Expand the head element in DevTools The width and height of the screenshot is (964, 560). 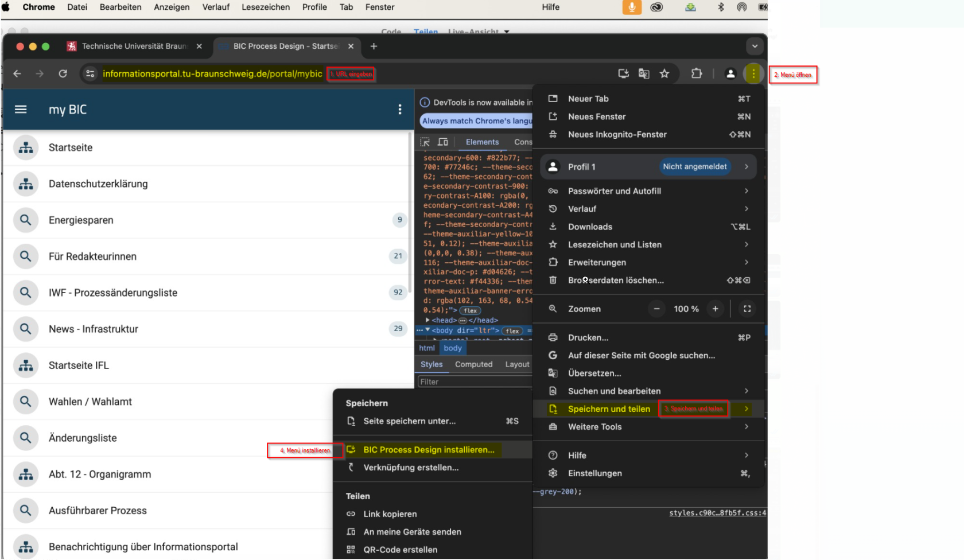pos(427,320)
